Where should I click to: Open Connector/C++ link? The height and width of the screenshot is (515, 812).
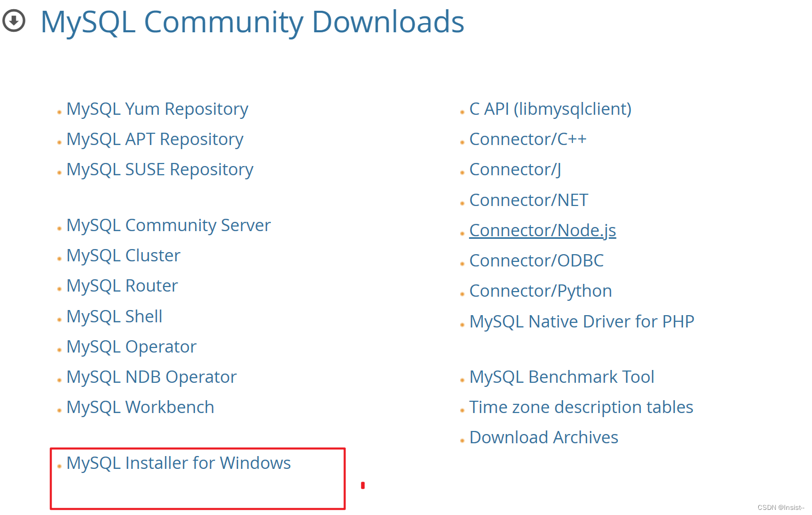tap(528, 139)
